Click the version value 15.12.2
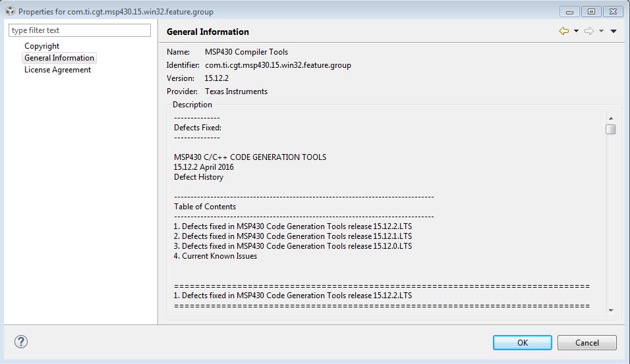The height and width of the screenshot is (364, 630). (216, 78)
